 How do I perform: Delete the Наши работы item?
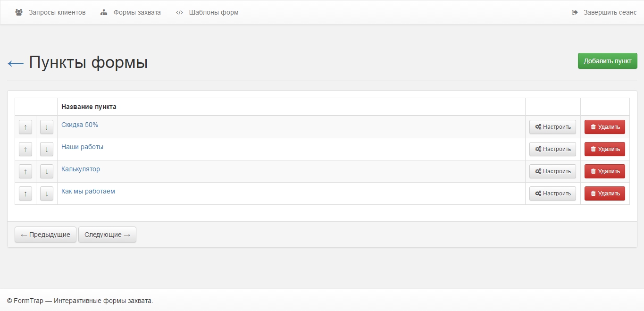click(x=604, y=149)
